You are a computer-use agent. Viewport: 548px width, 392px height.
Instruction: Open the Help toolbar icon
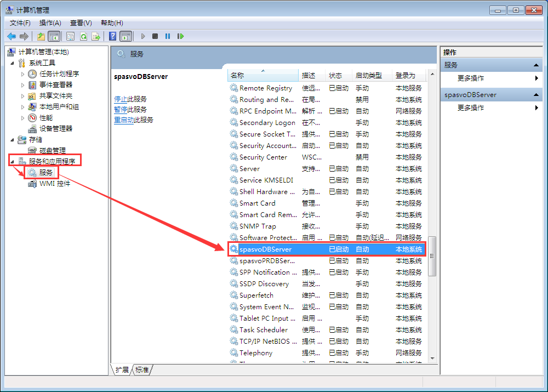[113, 36]
